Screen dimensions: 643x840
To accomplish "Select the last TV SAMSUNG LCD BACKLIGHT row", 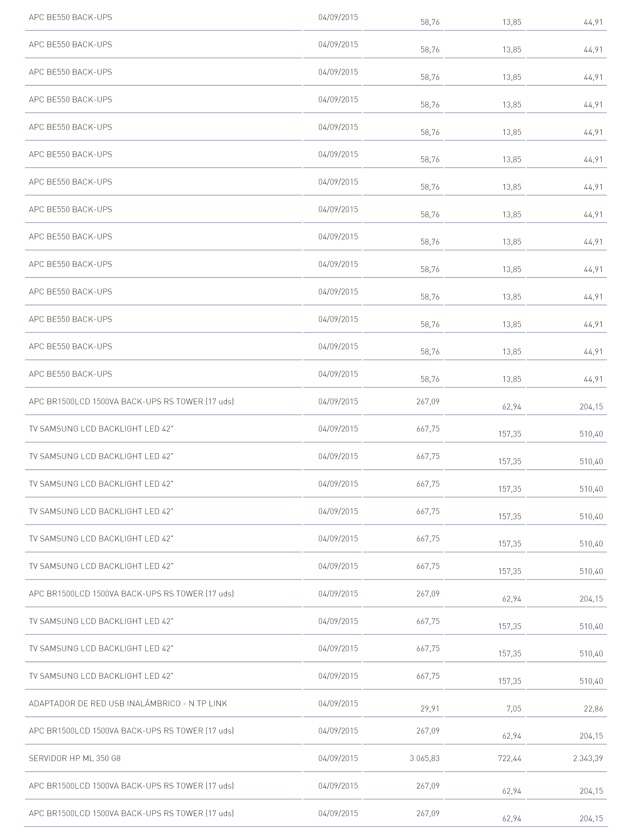I will (x=101, y=676).
